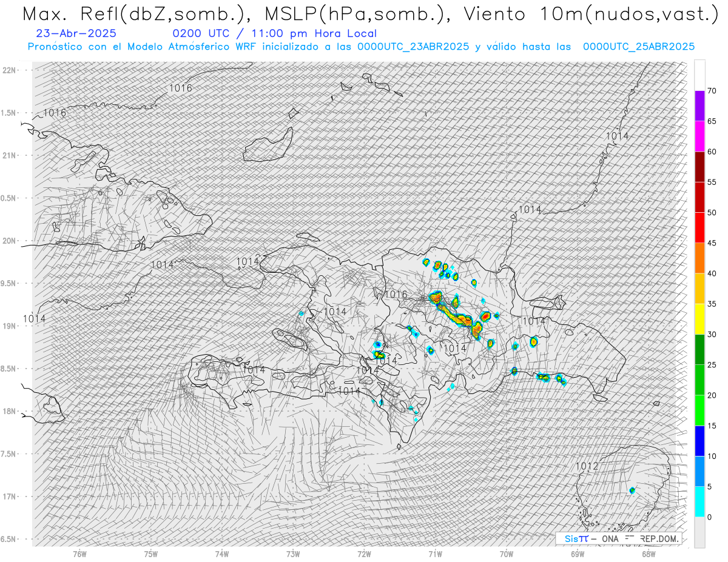
Task: Select the dark maroon 55-60 dBZ band
Action: click(x=699, y=167)
